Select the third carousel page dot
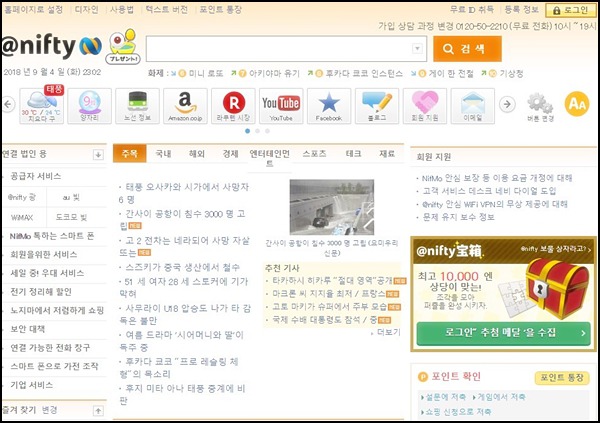This screenshot has width=600, height=423. [x=267, y=131]
